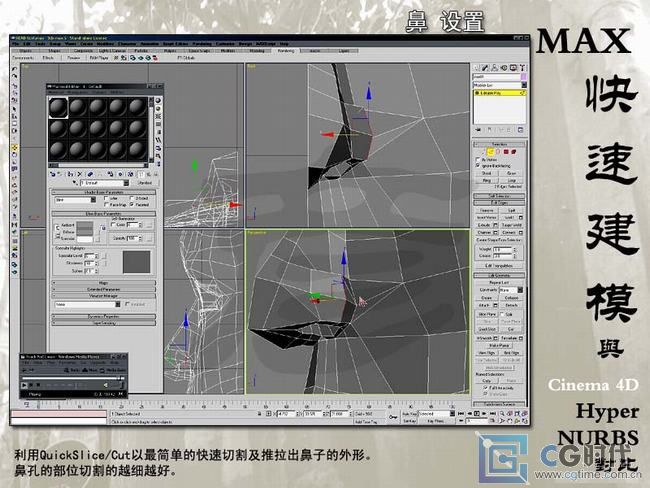
Task: Click Specular color swatch
Action: click(x=85, y=239)
